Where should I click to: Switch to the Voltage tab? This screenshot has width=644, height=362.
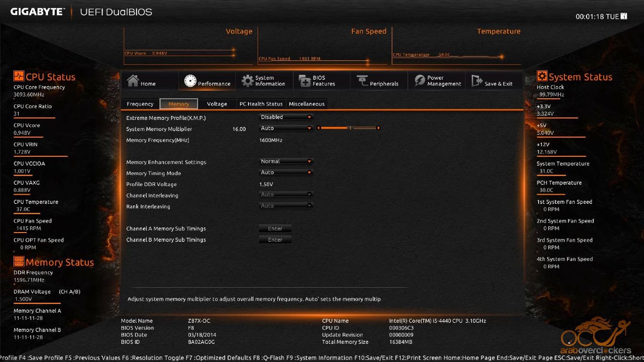(x=217, y=104)
